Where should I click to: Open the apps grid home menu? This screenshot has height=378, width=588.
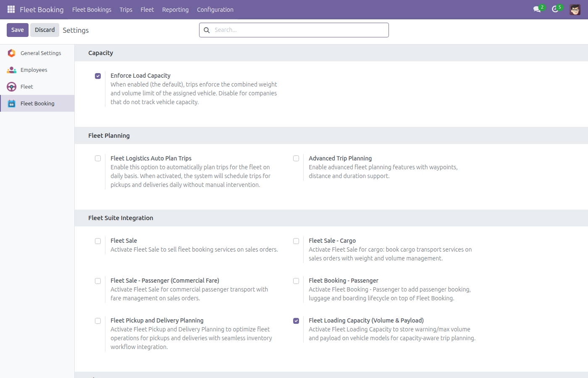coord(11,9)
